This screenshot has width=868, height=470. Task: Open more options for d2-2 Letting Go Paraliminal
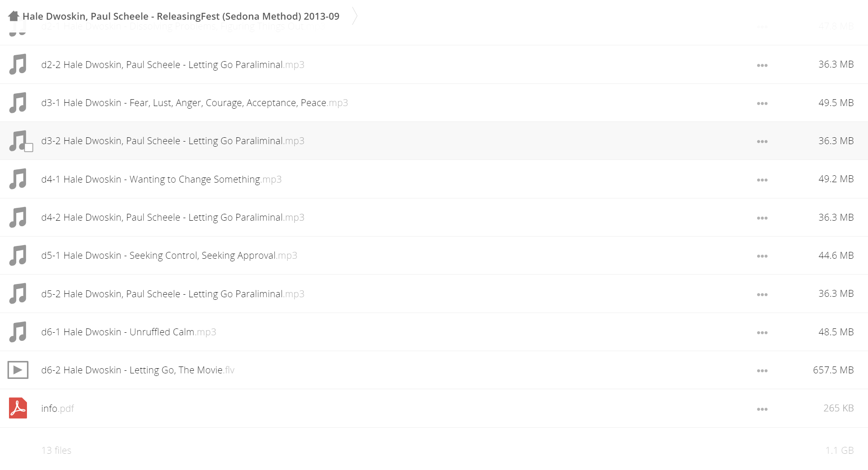[762, 65]
